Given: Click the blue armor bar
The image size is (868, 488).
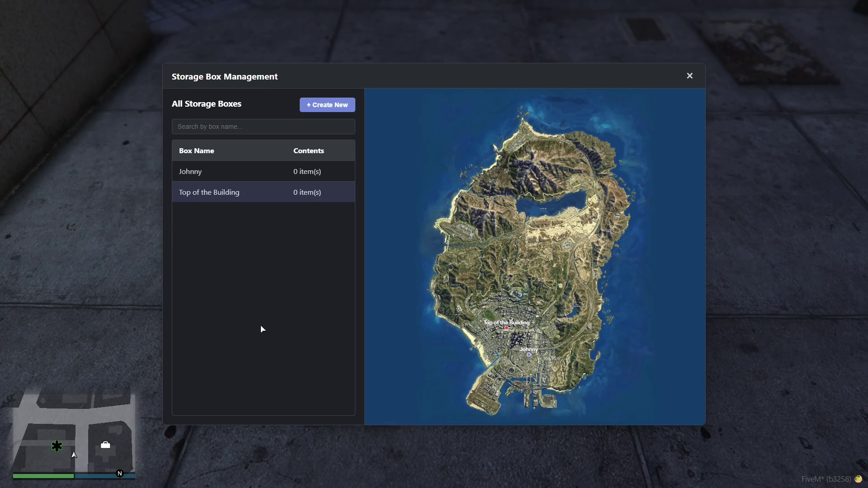Looking at the screenshot, I should point(105,476).
